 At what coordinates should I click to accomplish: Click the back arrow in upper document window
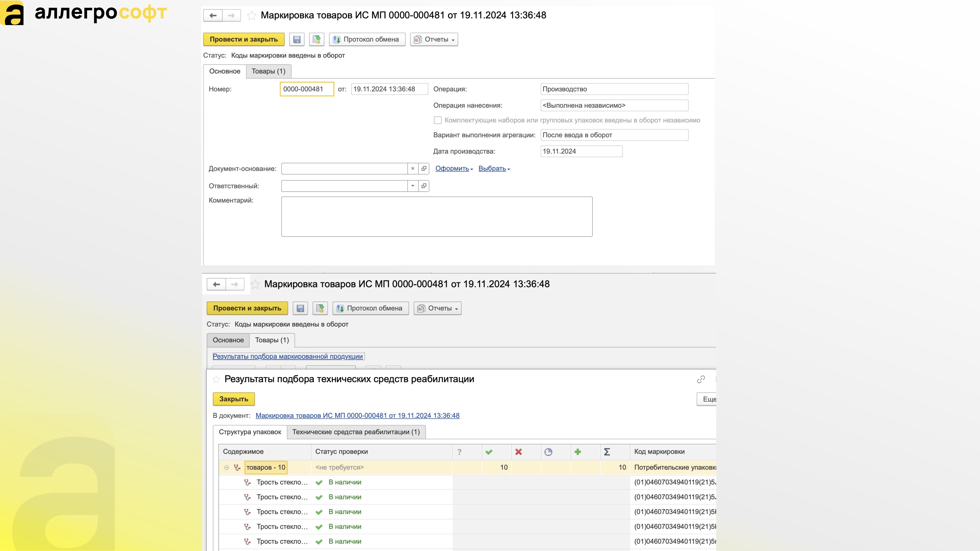coord(213,15)
